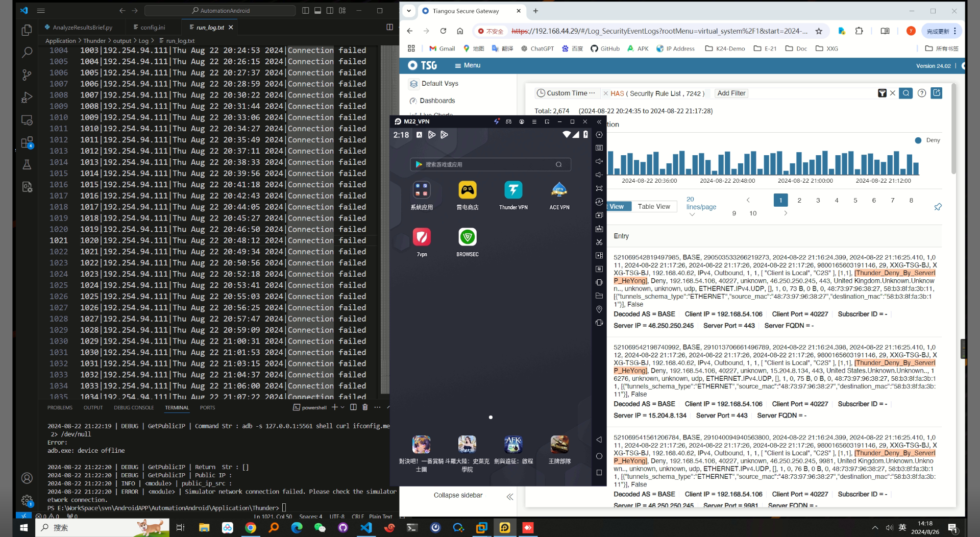The height and width of the screenshot is (537, 980).
Task: Toggle the VS Code primary sidebar layout
Action: pyautogui.click(x=305, y=11)
